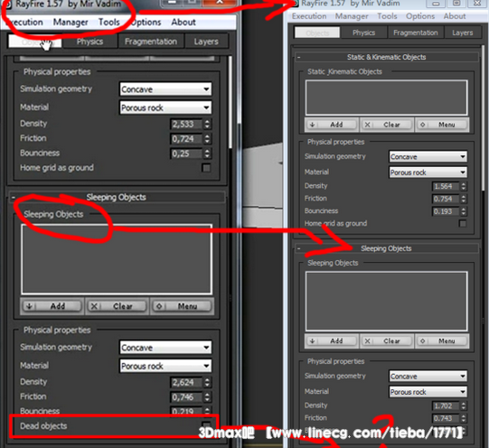Click spinner arrows beside Density 2,533, left window
Viewport: 489px width, 448px height.
pos(207,124)
